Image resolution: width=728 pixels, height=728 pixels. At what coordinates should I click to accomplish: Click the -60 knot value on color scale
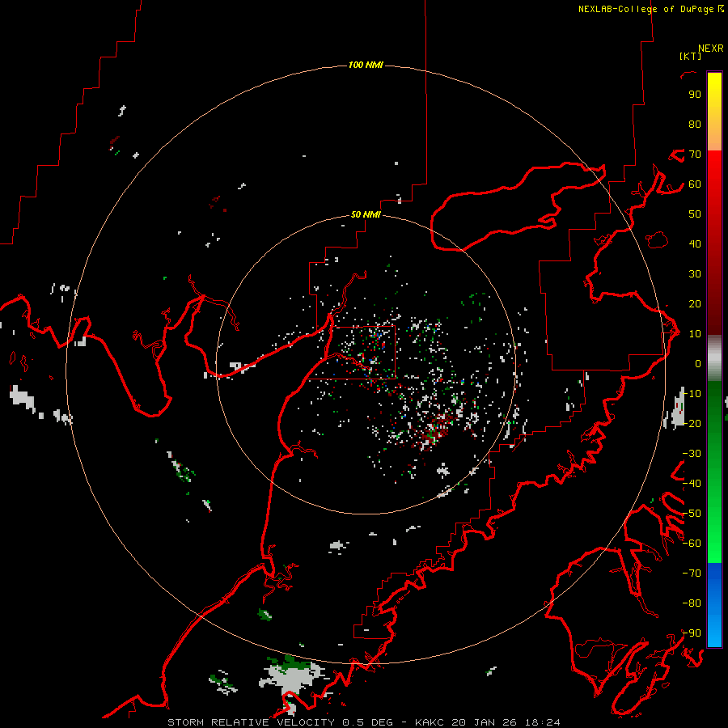point(692,544)
